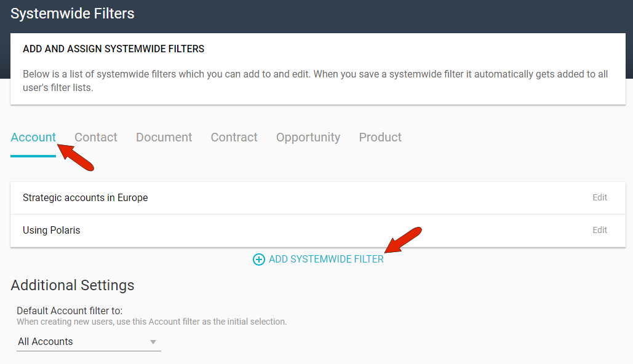Viewport: 633px width, 364px height.
Task: Open the dropdown arrow on All Accounts selector
Action: [x=153, y=342]
